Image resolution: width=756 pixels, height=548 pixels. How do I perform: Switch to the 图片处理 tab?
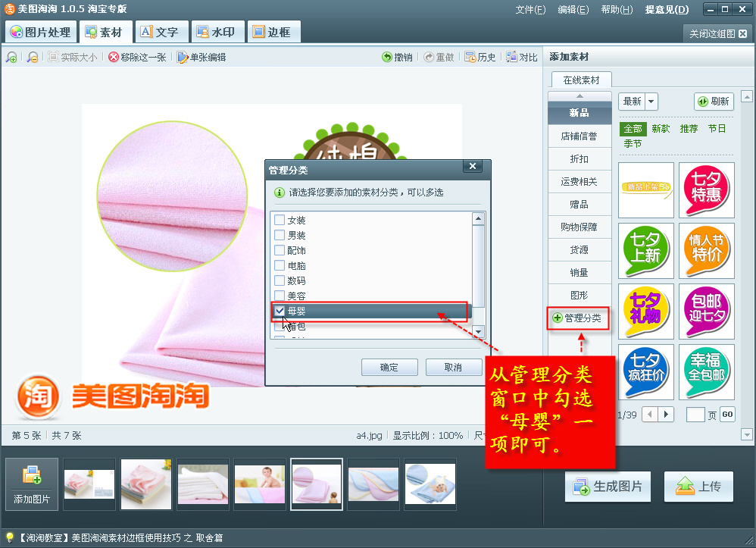[41, 32]
